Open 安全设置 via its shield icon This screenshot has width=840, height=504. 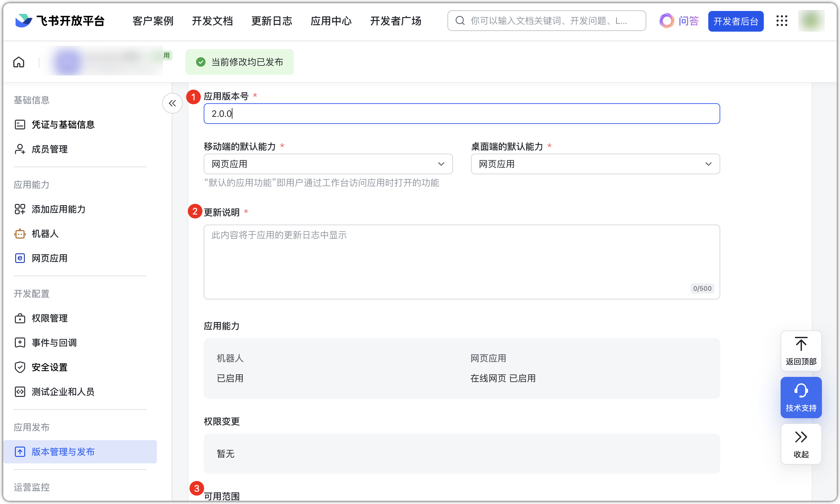pyautogui.click(x=20, y=367)
